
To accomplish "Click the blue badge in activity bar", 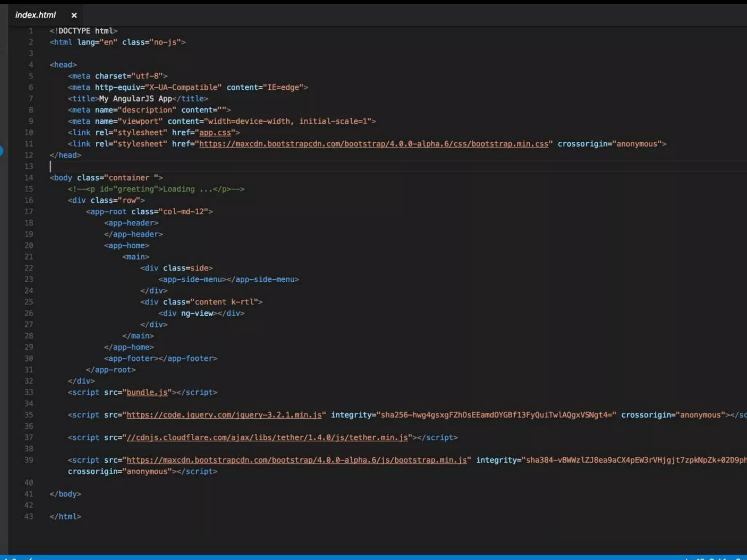I will coord(1,151).
